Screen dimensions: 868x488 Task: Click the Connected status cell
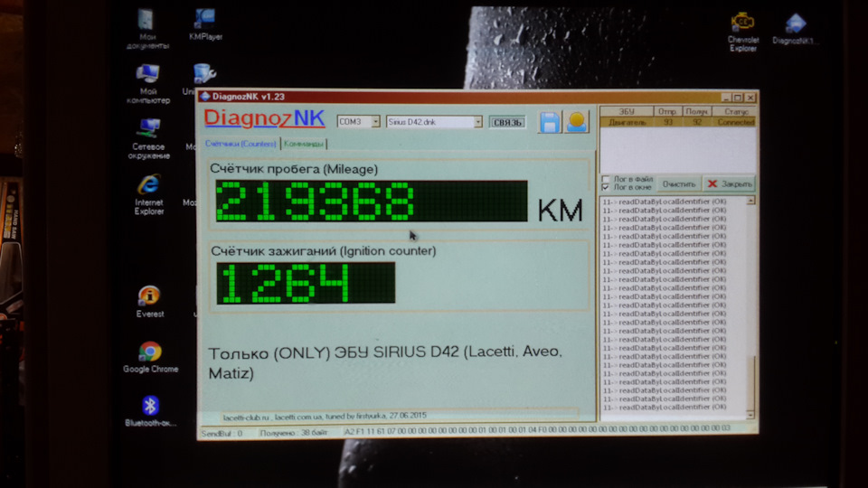(x=736, y=122)
